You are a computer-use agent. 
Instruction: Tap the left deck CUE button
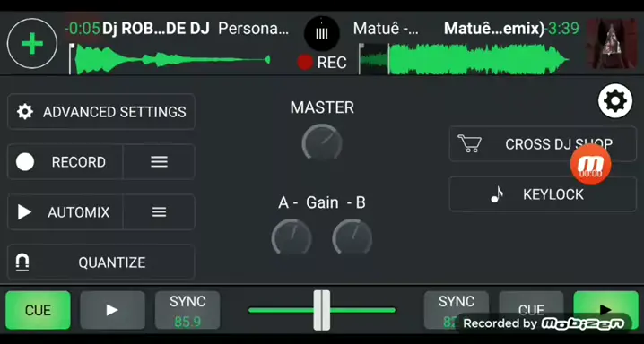click(38, 310)
